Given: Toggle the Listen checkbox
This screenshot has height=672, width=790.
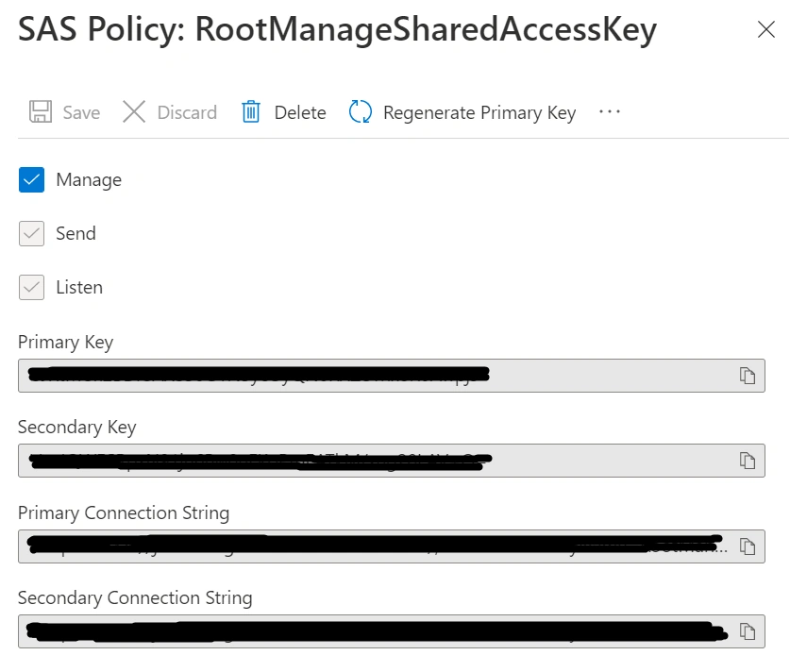Looking at the screenshot, I should pos(31,288).
